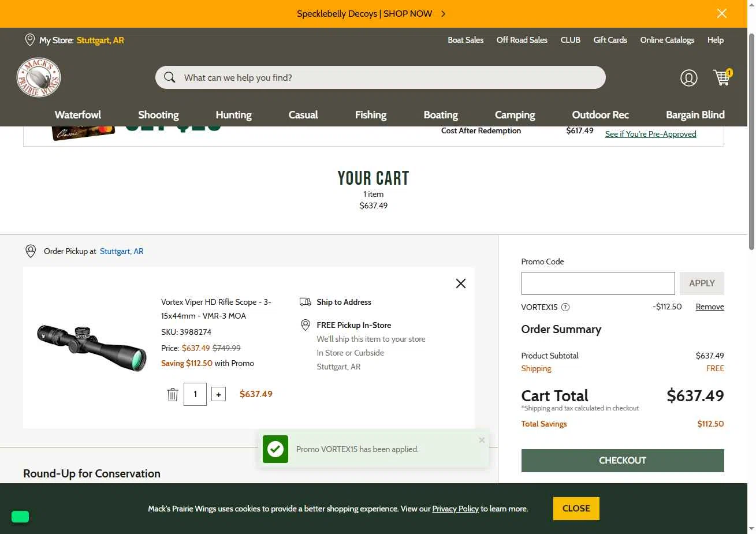Open the account profile icon
756x534 pixels.
point(688,77)
